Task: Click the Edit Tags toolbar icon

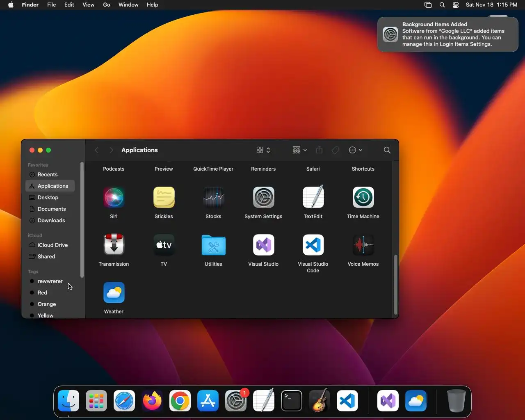Action: [x=336, y=150]
